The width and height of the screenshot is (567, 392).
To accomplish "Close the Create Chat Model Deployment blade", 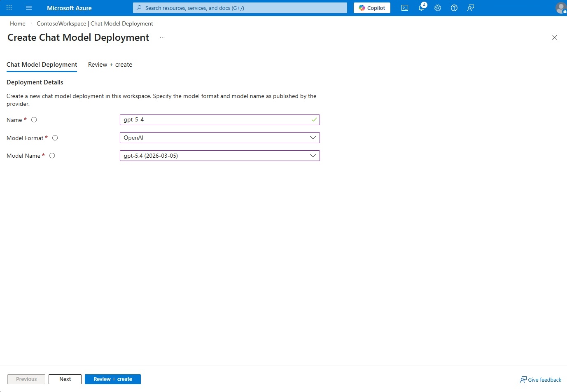I will pyautogui.click(x=555, y=37).
